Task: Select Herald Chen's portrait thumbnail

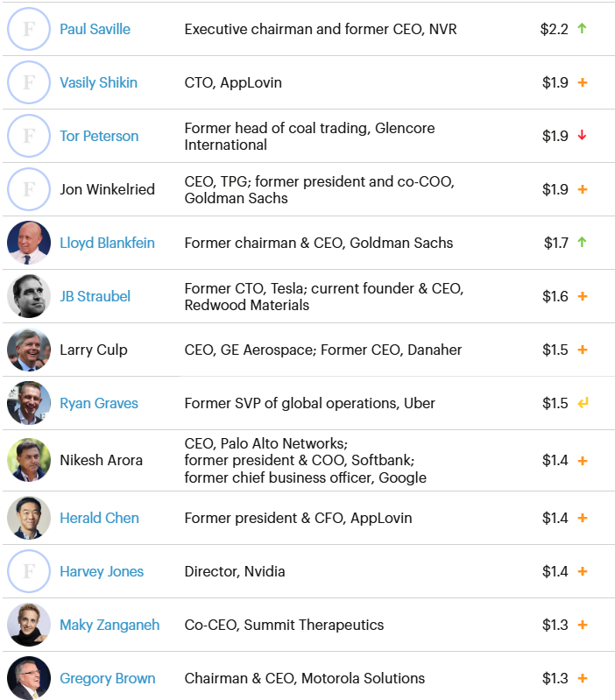Action: 29,518
